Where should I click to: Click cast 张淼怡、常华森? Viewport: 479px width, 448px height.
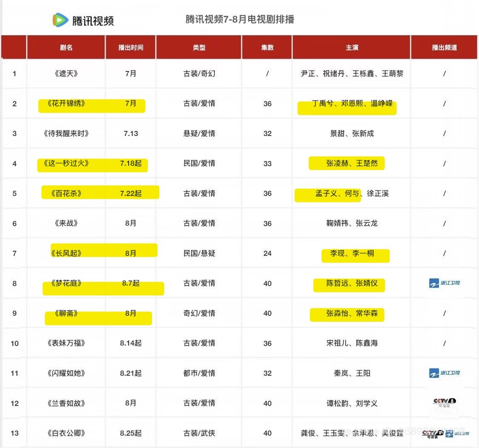click(x=352, y=313)
